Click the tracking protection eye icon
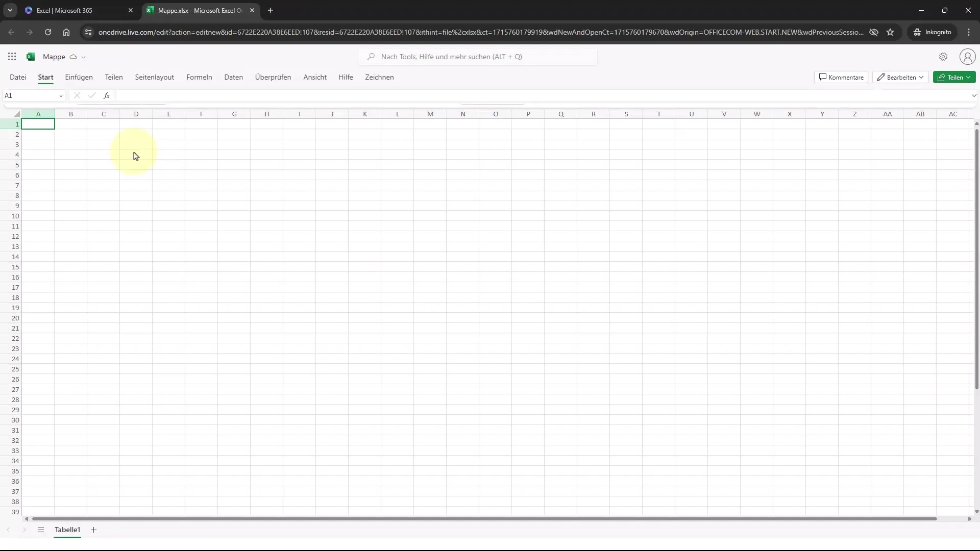The height and width of the screenshot is (551, 980). [x=874, y=32]
